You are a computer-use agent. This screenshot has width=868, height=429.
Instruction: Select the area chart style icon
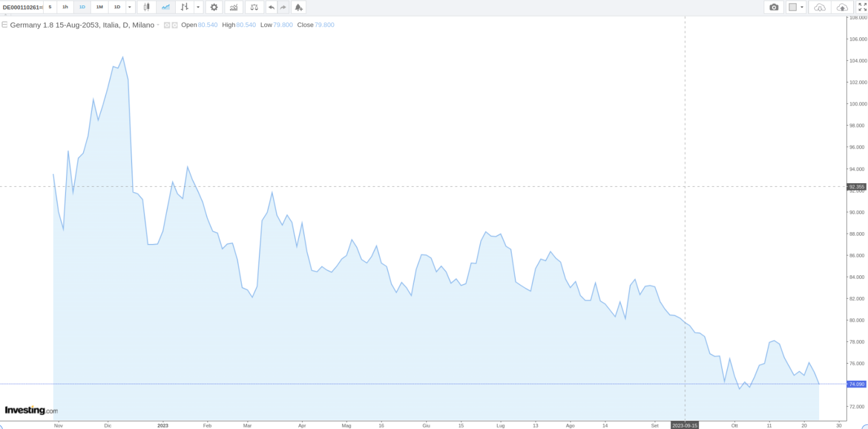pyautogui.click(x=166, y=7)
